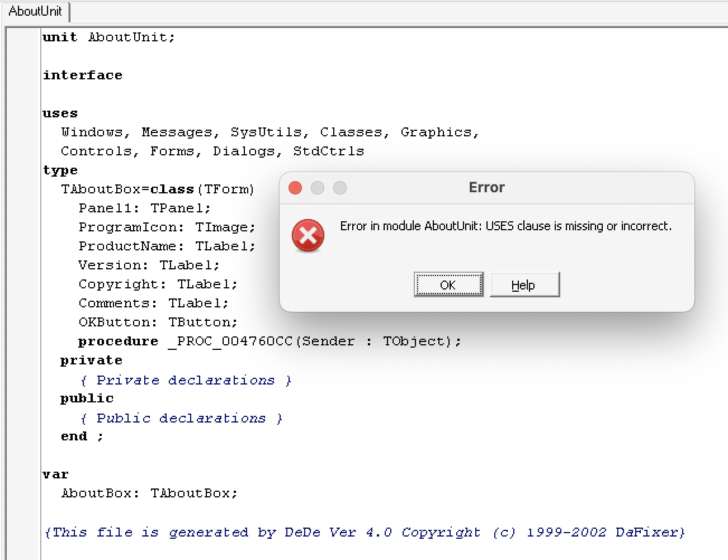Click 'Windows, Messages, SysUtils' uses line
Screen dimensions: 728x560
pos(270,132)
